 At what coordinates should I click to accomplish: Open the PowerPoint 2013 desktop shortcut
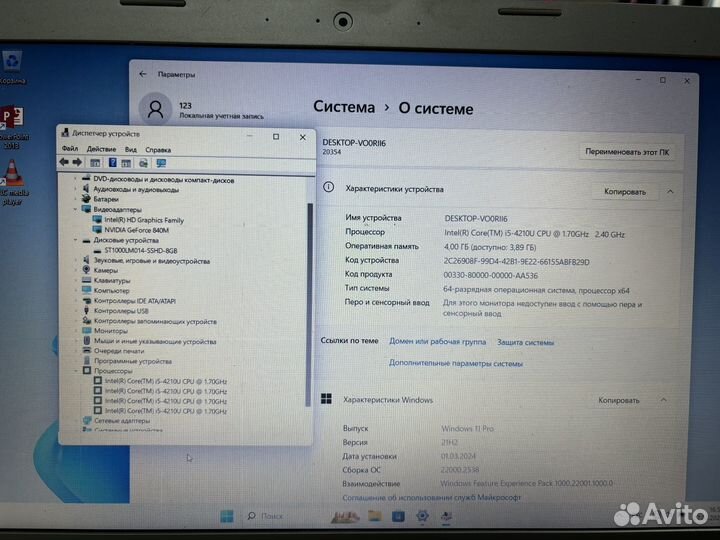pyautogui.click(x=12, y=127)
